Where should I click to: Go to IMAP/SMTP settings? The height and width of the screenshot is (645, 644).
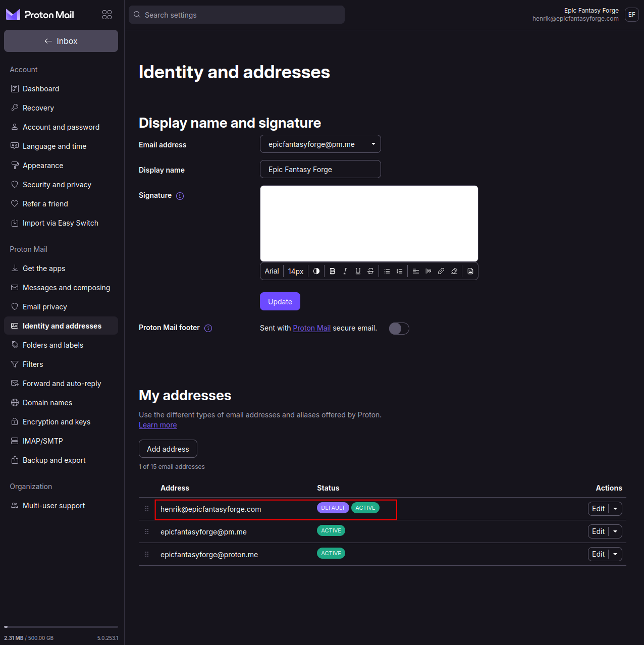(x=61, y=441)
